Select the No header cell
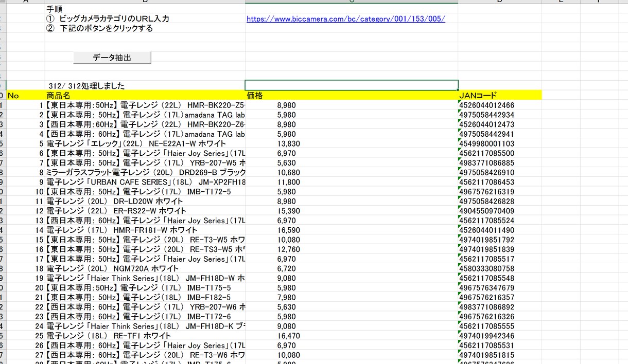The height and width of the screenshot is (364, 628). tap(25, 95)
